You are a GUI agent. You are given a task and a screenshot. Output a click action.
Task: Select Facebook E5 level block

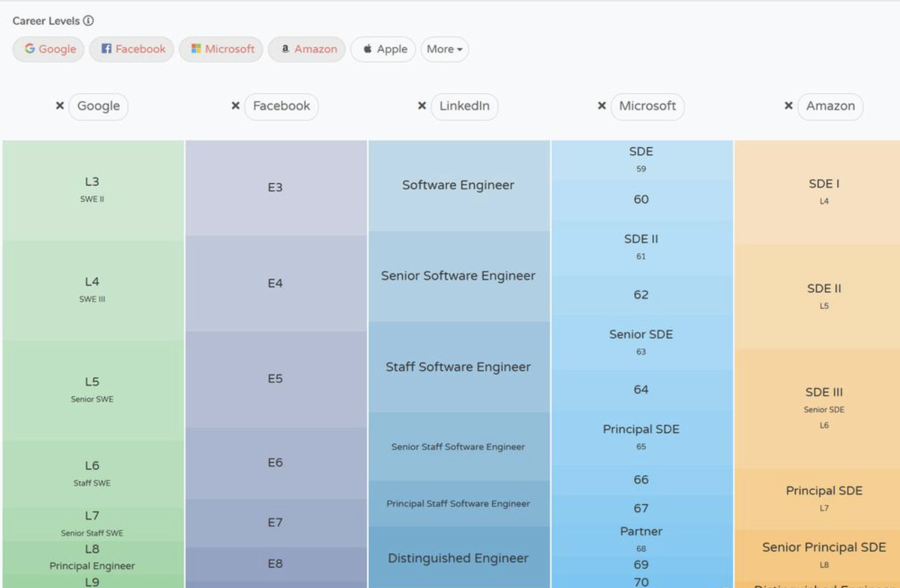tap(275, 379)
